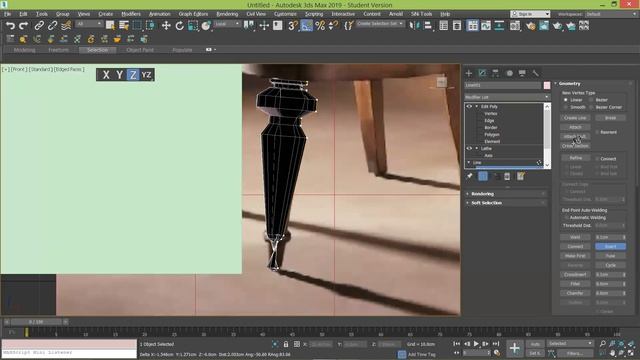Open Select by Name list icon
This screenshot has height=360, width=640.
[124, 26]
